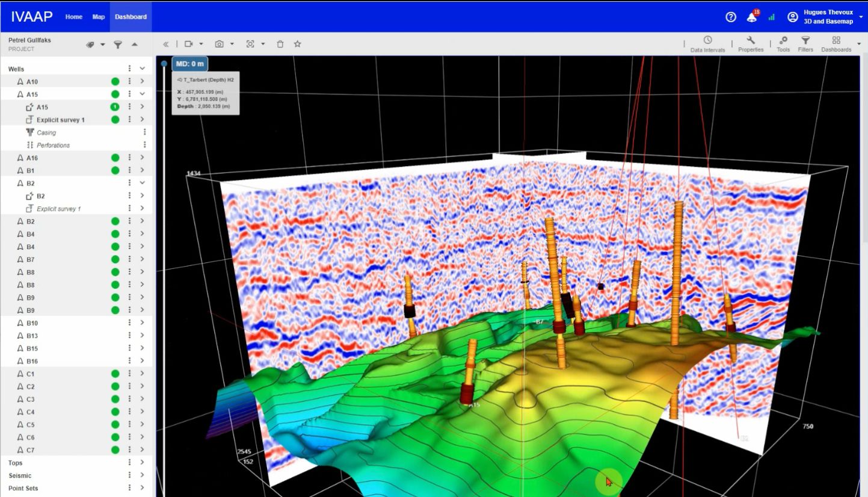The image size is (868, 497).
Task: Click the MD depth slider handle
Action: (164, 64)
